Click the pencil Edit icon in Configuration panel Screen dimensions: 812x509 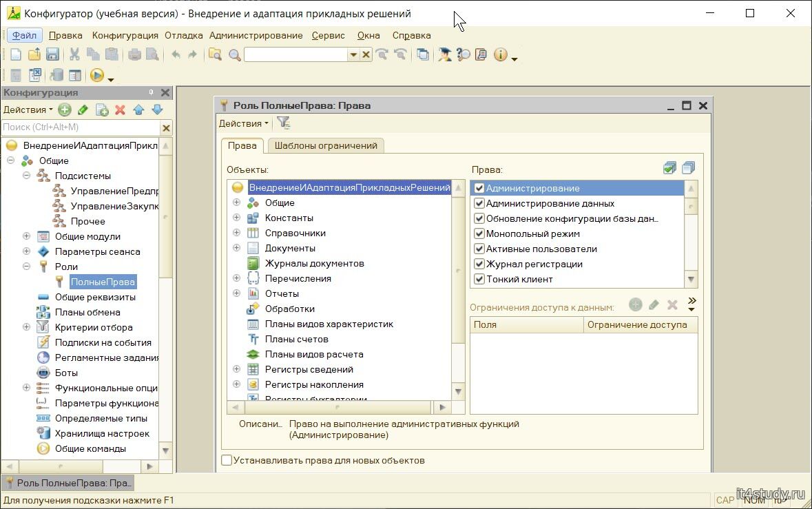pos(83,110)
